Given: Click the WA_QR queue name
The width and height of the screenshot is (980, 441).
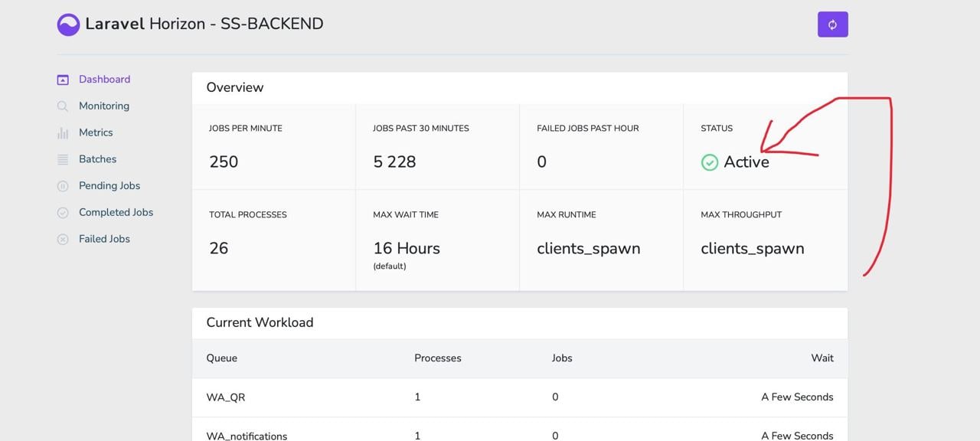Looking at the screenshot, I should [226, 397].
